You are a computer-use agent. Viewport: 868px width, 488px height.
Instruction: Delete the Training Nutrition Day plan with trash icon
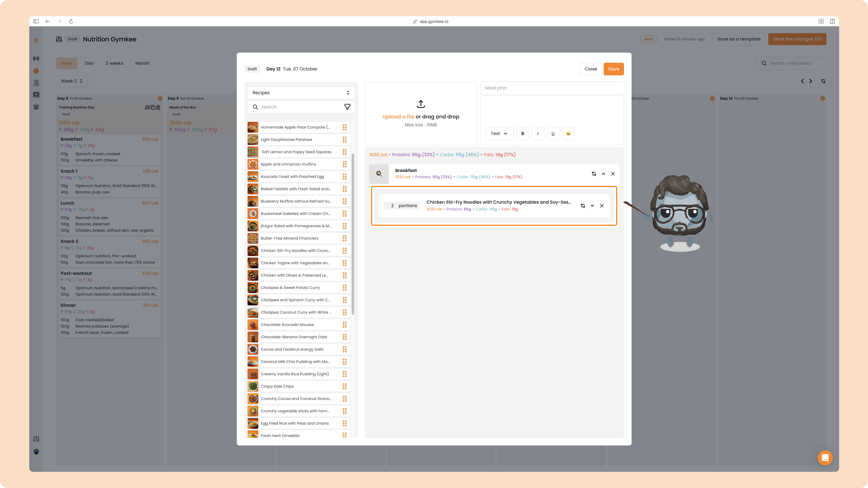tap(158, 108)
